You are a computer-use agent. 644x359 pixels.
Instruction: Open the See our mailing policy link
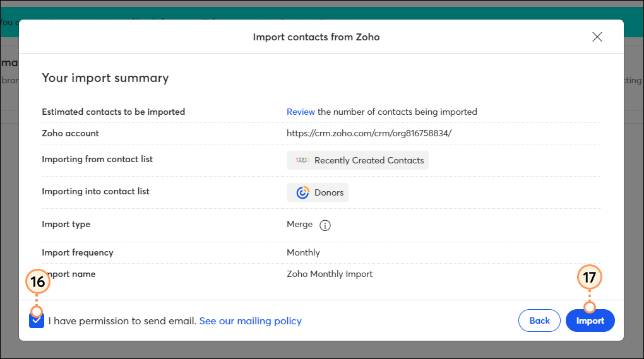click(x=251, y=321)
